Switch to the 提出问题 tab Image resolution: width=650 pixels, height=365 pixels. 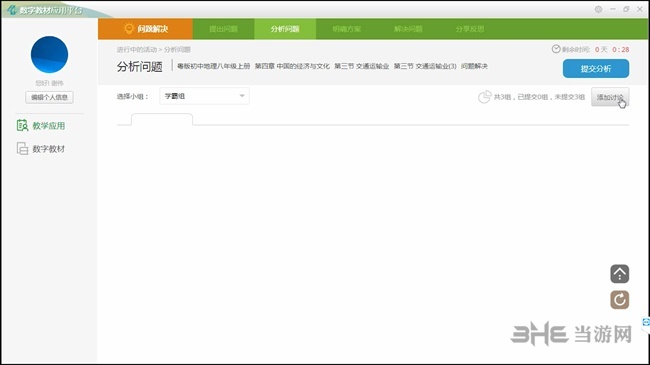pyautogui.click(x=223, y=29)
